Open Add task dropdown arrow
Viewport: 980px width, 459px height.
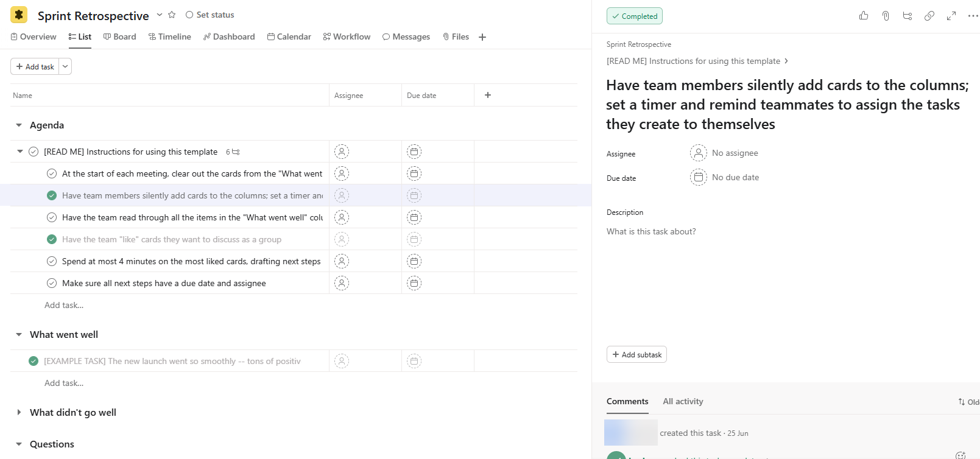65,66
